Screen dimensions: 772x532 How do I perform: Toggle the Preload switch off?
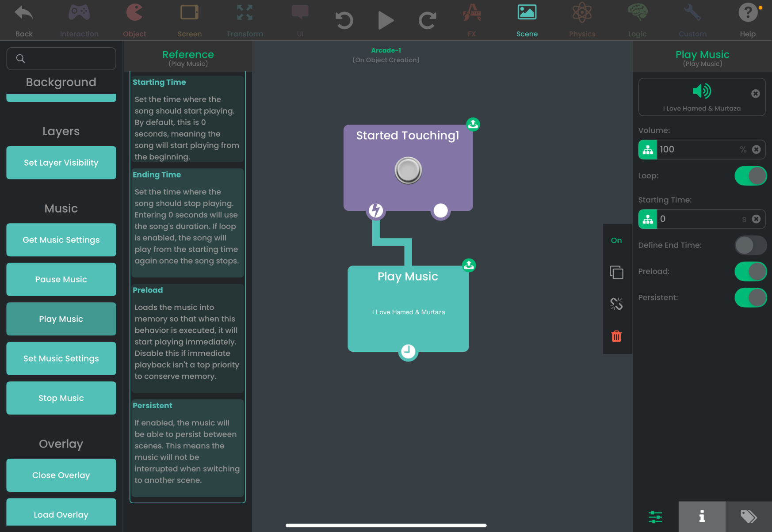pyautogui.click(x=750, y=271)
